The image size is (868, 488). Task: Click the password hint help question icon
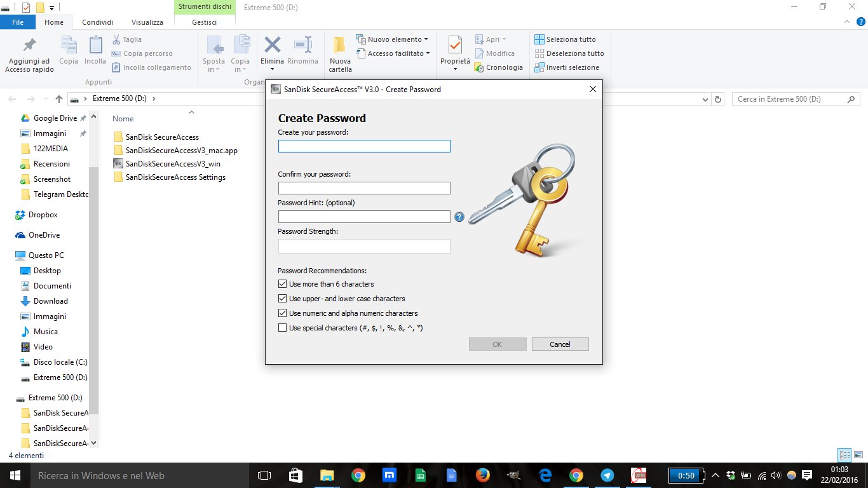tap(459, 217)
